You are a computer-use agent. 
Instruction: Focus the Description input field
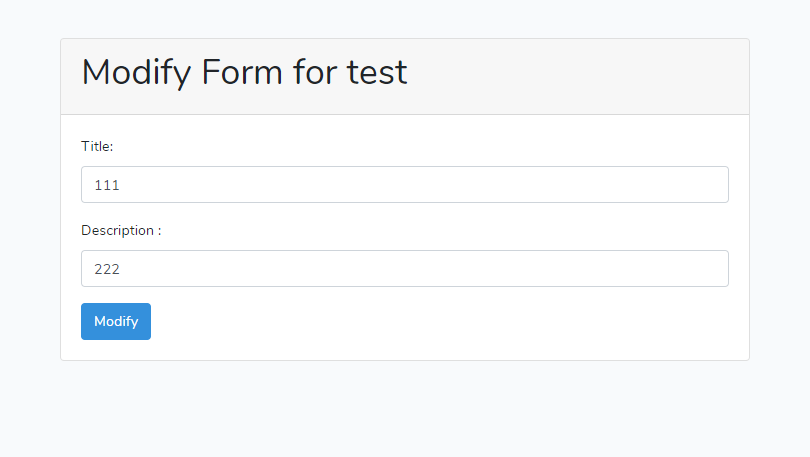point(404,269)
